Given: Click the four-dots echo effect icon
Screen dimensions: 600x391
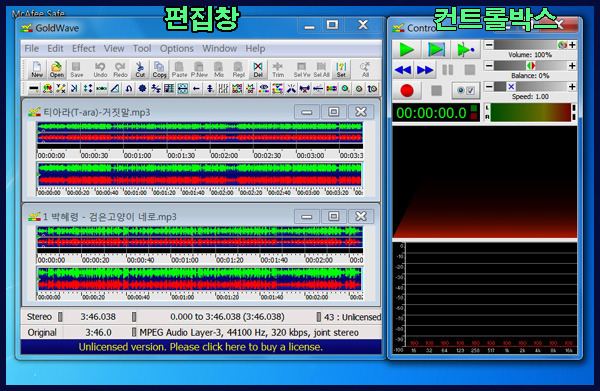Looking at the screenshot, I should pyautogui.click(x=88, y=89).
